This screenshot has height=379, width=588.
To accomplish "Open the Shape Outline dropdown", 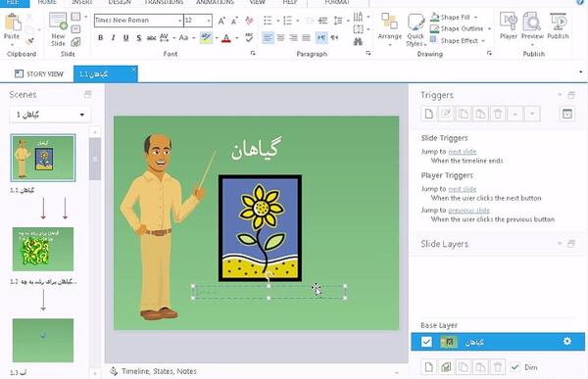I will (x=461, y=28).
